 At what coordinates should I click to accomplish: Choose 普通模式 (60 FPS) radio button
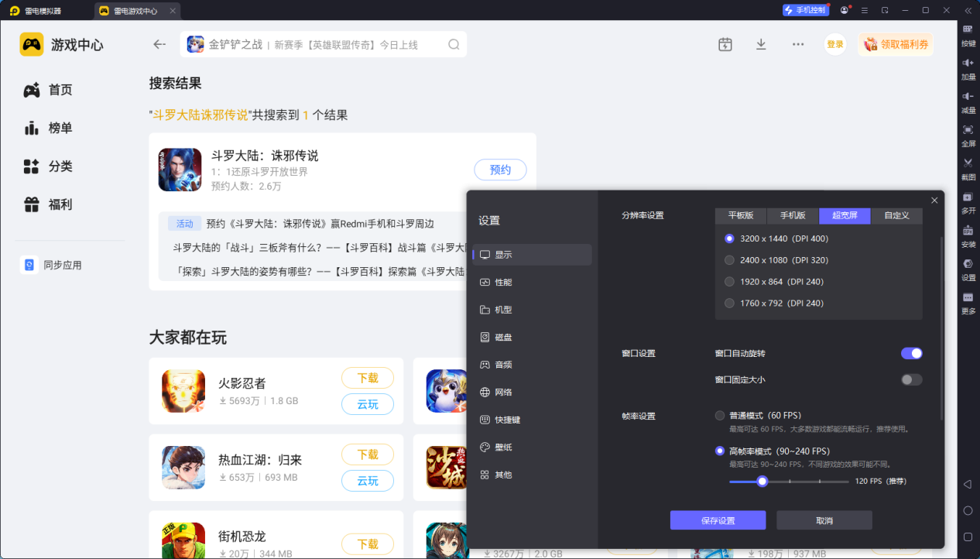pos(720,416)
